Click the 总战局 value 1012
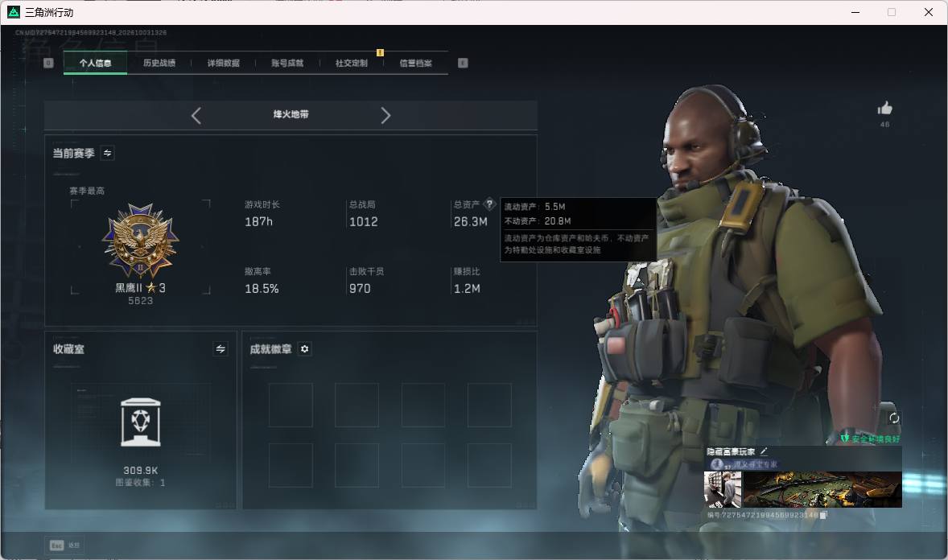 pyautogui.click(x=364, y=222)
